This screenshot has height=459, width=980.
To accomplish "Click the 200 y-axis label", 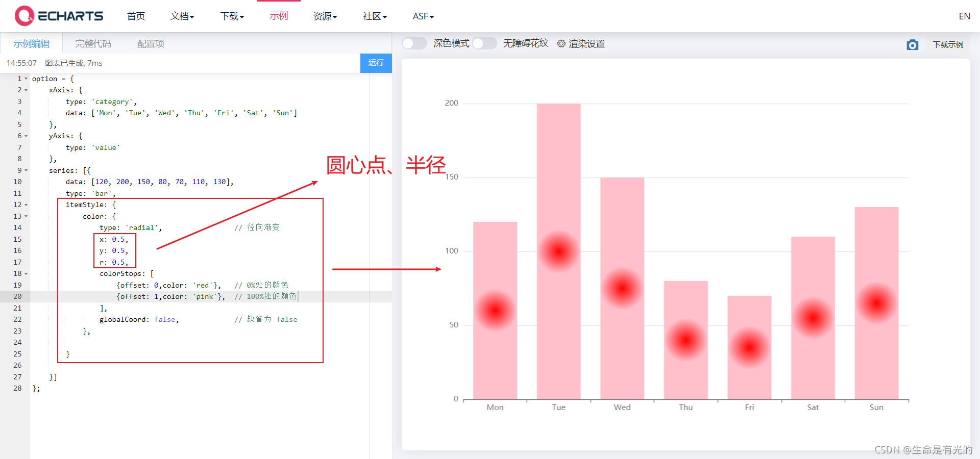I will [x=451, y=103].
